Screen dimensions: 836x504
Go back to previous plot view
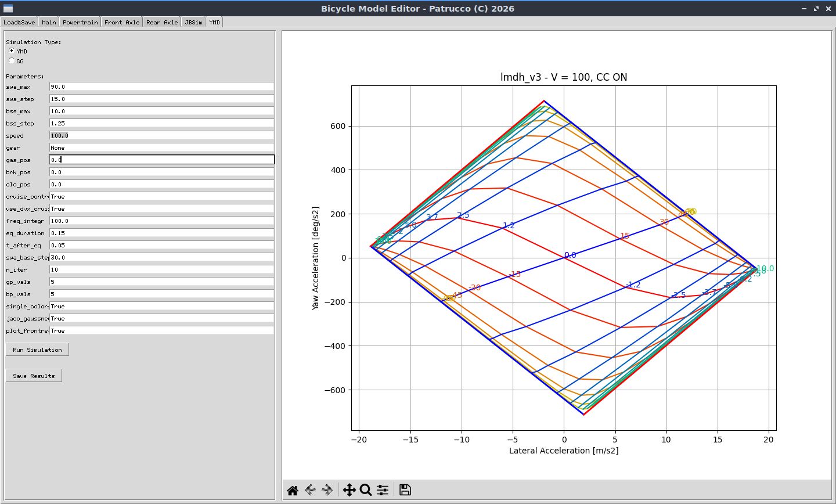310,490
